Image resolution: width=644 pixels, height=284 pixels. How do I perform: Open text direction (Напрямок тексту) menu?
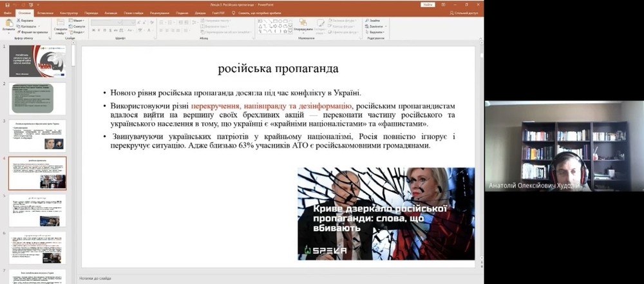click(215, 20)
